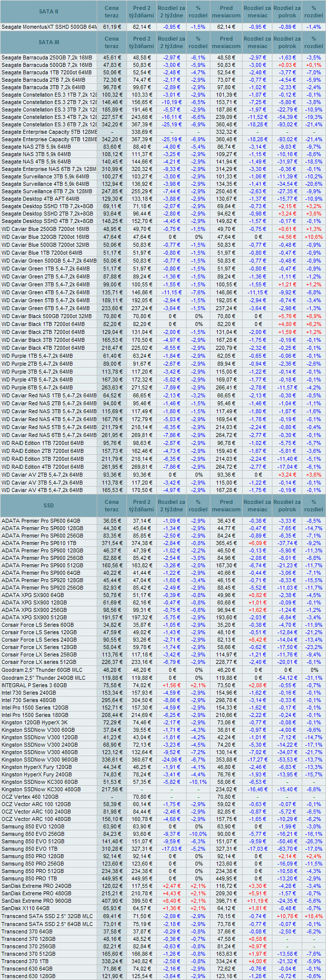
Task: Click the 263,63 € price of WD Purple 6TB
Action: [112, 387]
